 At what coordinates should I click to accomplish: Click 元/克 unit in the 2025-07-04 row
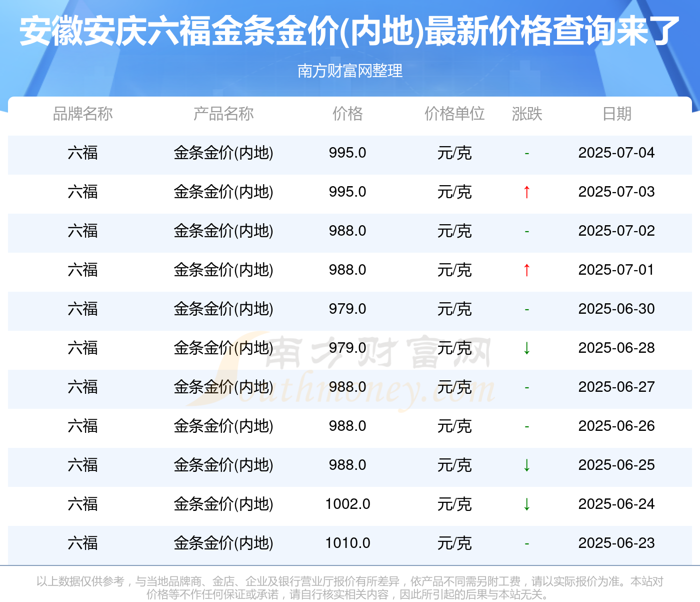tap(454, 153)
